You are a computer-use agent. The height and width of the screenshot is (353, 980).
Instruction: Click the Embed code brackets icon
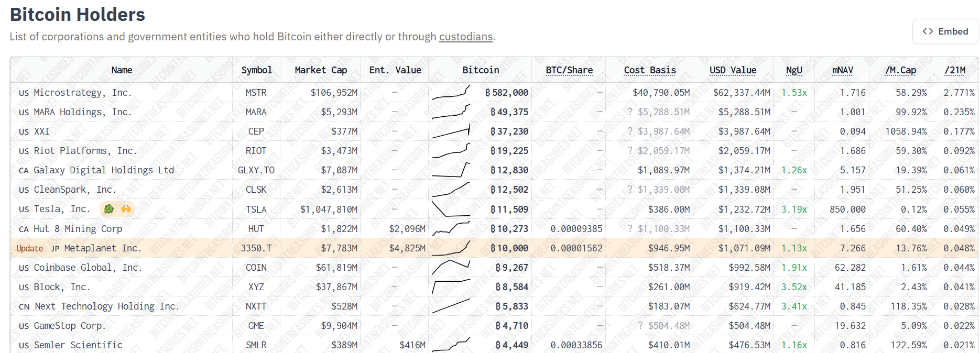pos(928,31)
